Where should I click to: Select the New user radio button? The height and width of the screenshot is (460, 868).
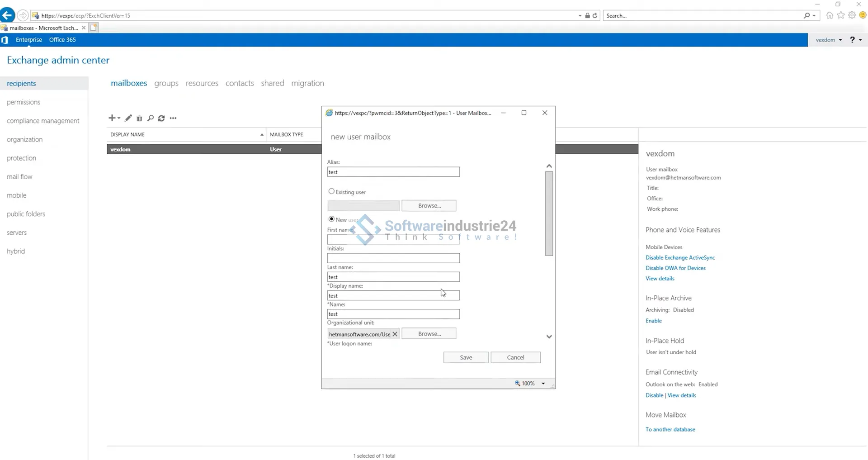[x=331, y=219]
